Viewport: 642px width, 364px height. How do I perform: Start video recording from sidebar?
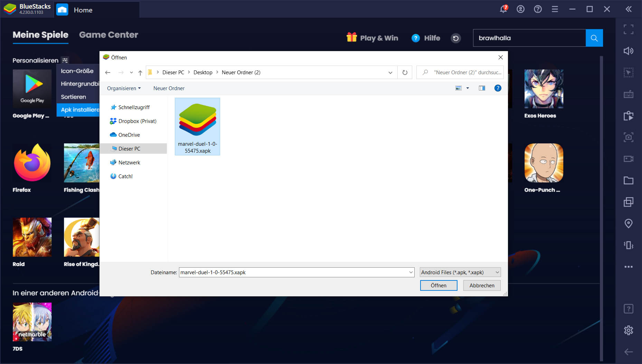629,159
